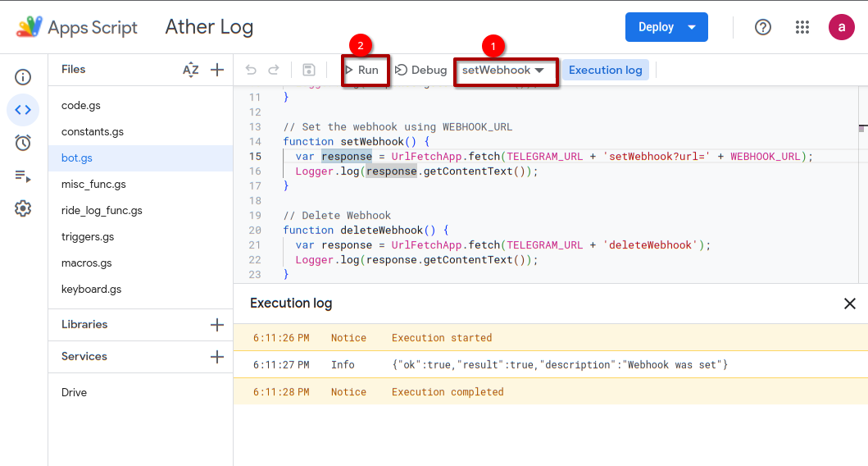This screenshot has width=868, height=466.
Task: Sort files alphabetically with AZ icon
Action: point(190,70)
